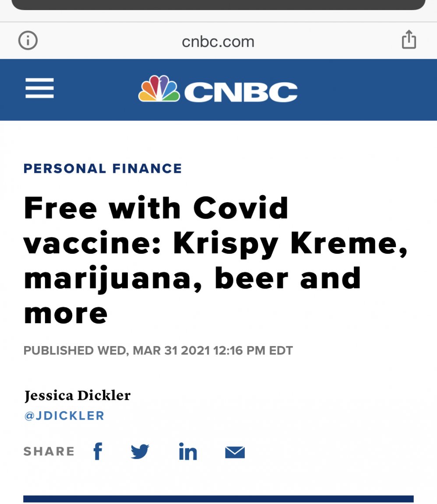Click the CNBC wordmark in header
Image resolution: width=437 pixels, height=504 pixels.
coord(240,92)
